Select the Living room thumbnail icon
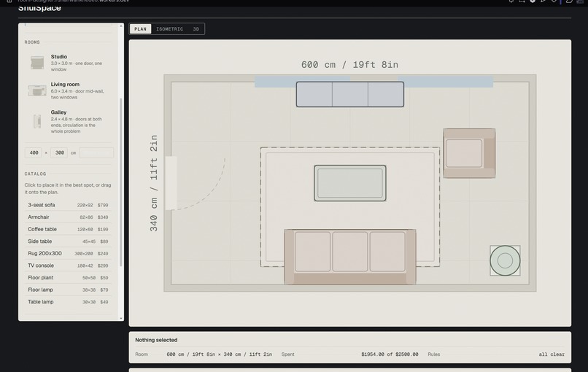This screenshot has height=372, width=588. click(x=37, y=90)
